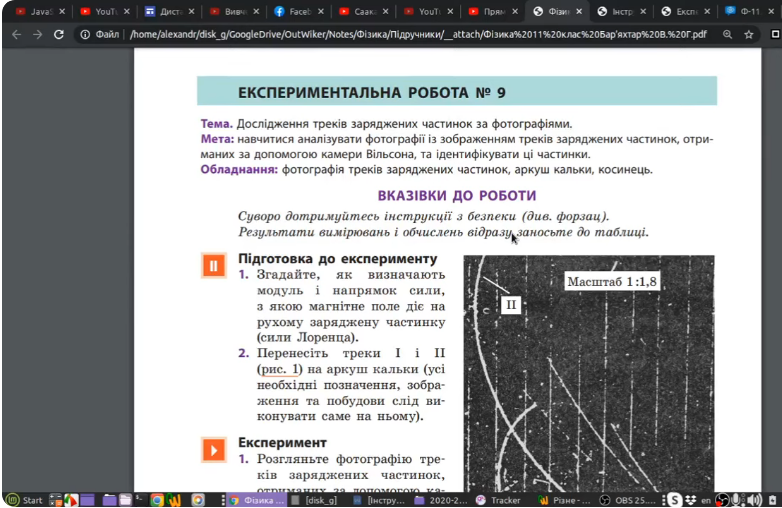Click the orange play-arrow Експеримент icon

213,450
